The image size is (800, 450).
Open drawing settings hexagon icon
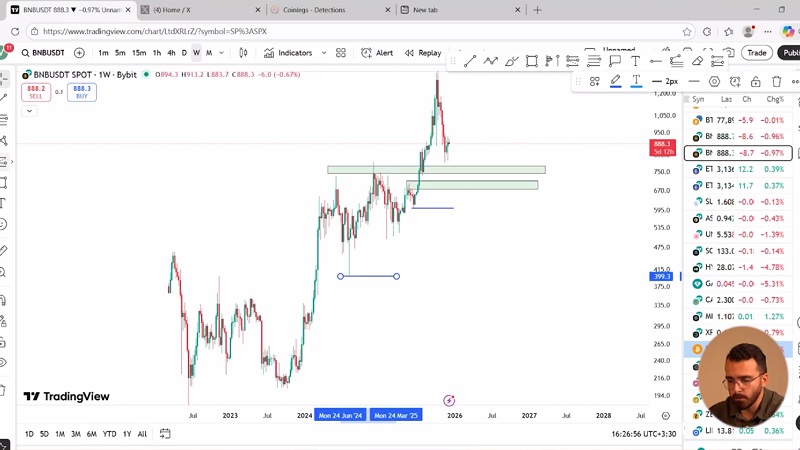pyautogui.click(x=714, y=81)
